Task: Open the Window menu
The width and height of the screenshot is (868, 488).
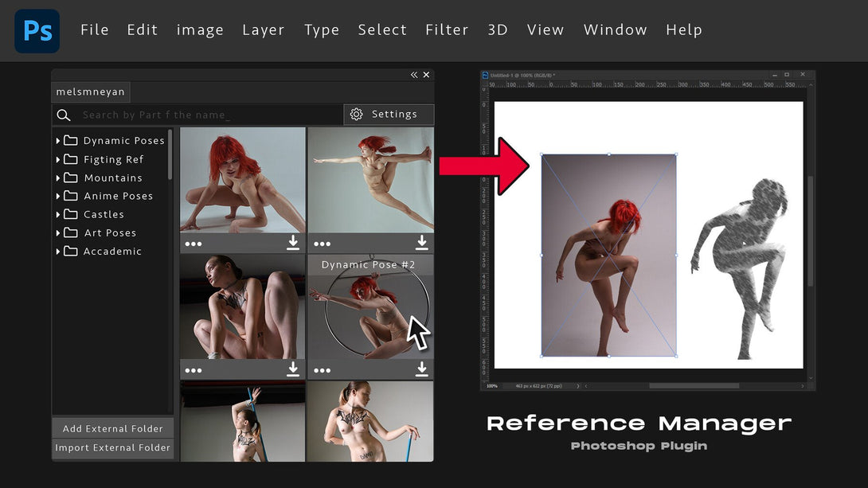Action: pos(615,30)
